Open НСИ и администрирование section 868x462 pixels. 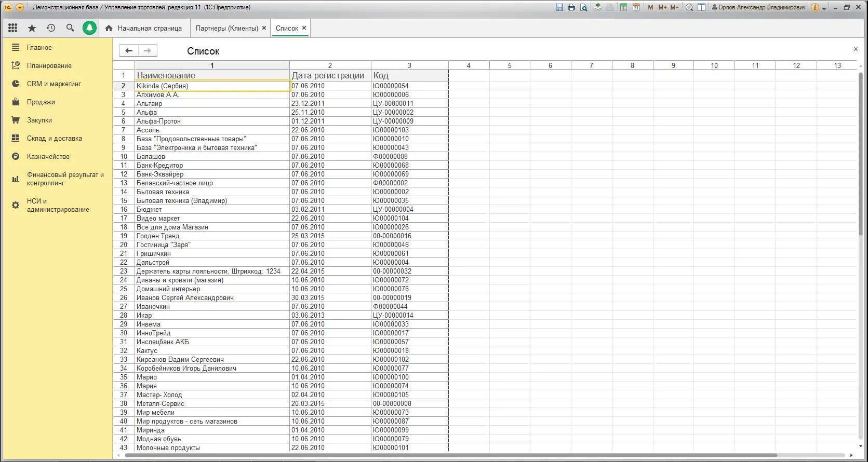(58, 205)
